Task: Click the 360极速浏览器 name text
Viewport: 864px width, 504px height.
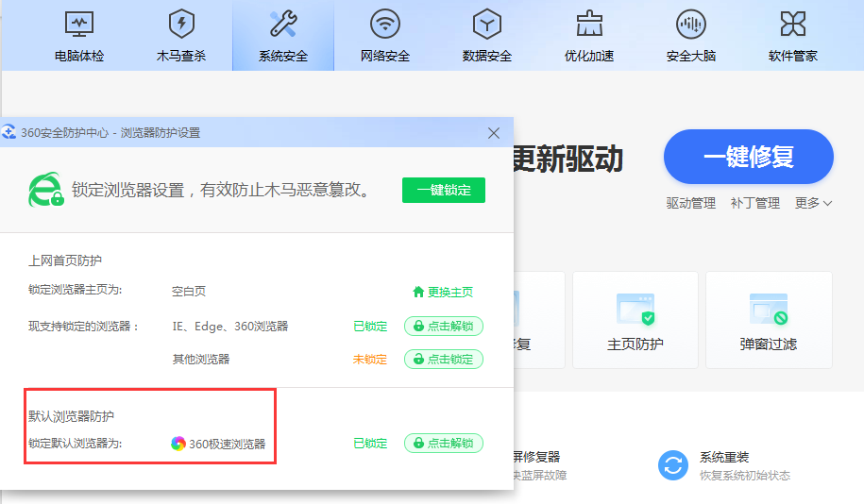Action: click(227, 444)
